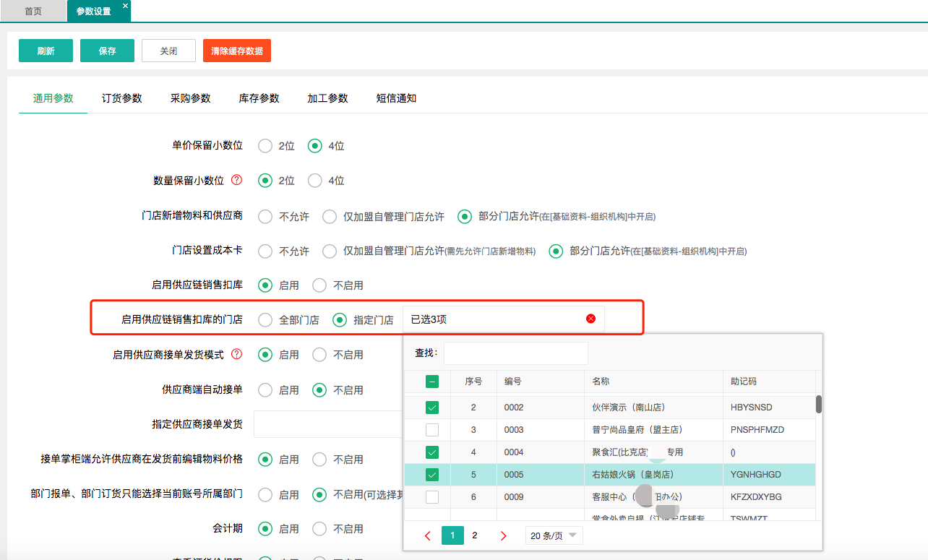Click the 序号 column header
The height and width of the screenshot is (560, 928).
473,382
